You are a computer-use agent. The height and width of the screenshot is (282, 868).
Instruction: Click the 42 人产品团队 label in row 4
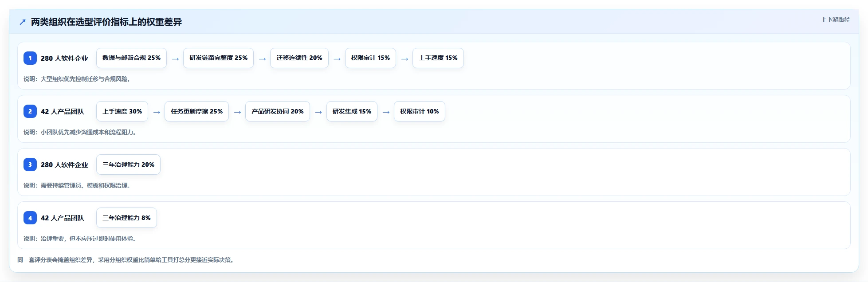point(62,218)
